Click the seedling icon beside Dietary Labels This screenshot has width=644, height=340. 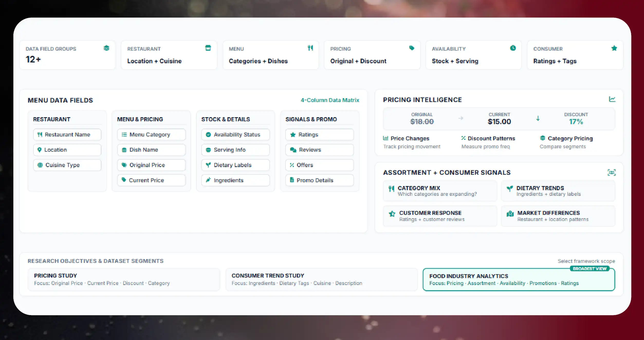coord(208,165)
